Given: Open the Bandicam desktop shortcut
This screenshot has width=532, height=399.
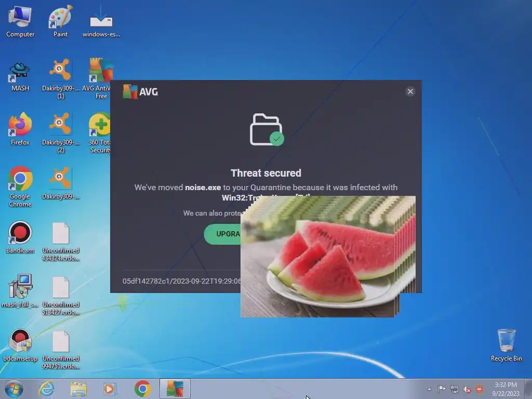Looking at the screenshot, I should 20,237.
